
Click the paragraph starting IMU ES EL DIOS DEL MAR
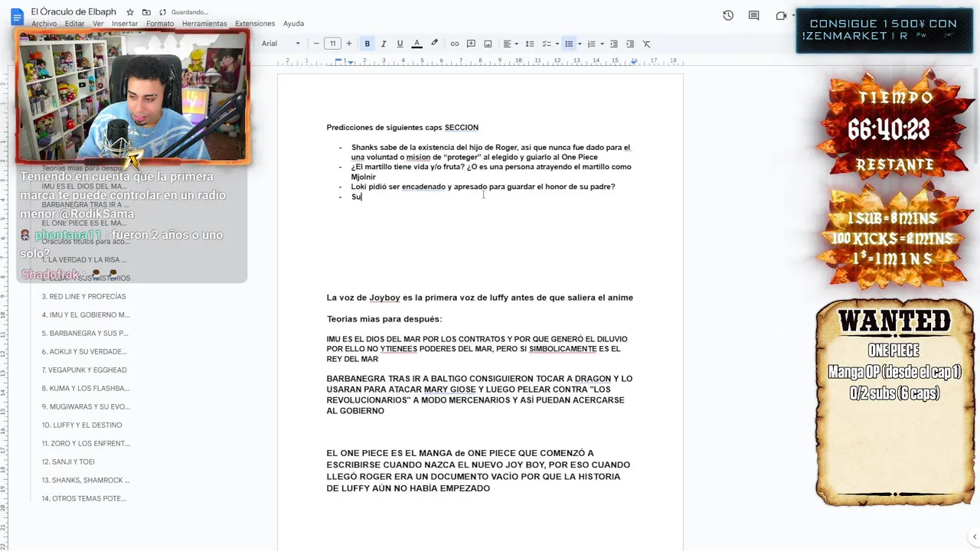click(x=477, y=348)
